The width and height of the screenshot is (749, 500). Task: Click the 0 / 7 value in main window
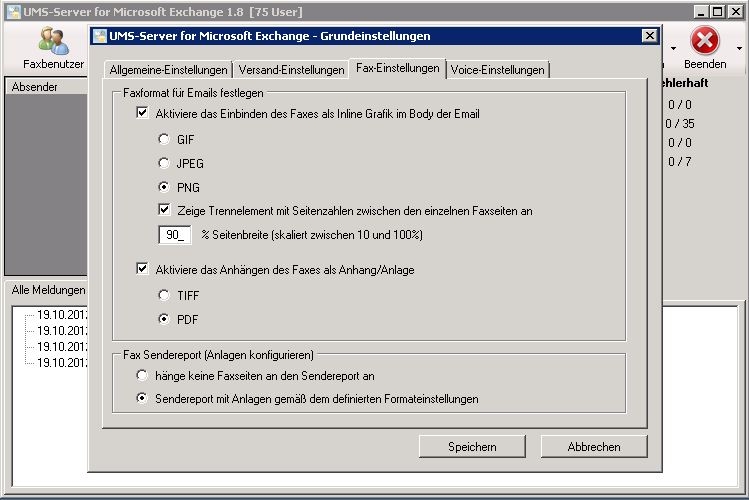pos(680,162)
